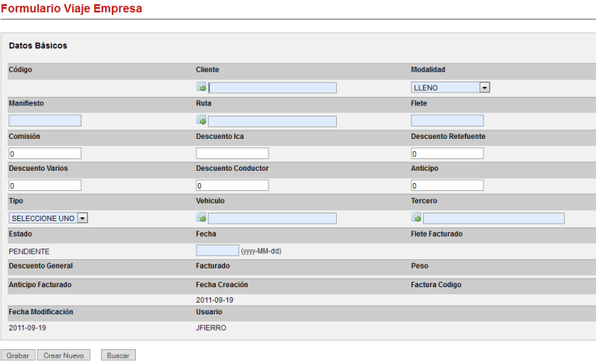Select the Descuento Retefuente field

click(x=447, y=153)
